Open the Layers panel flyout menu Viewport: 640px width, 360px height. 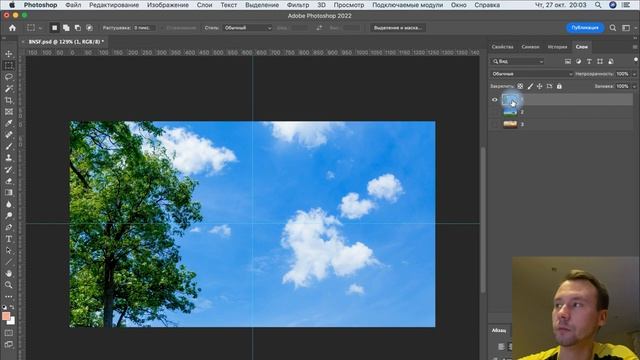coord(635,47)
